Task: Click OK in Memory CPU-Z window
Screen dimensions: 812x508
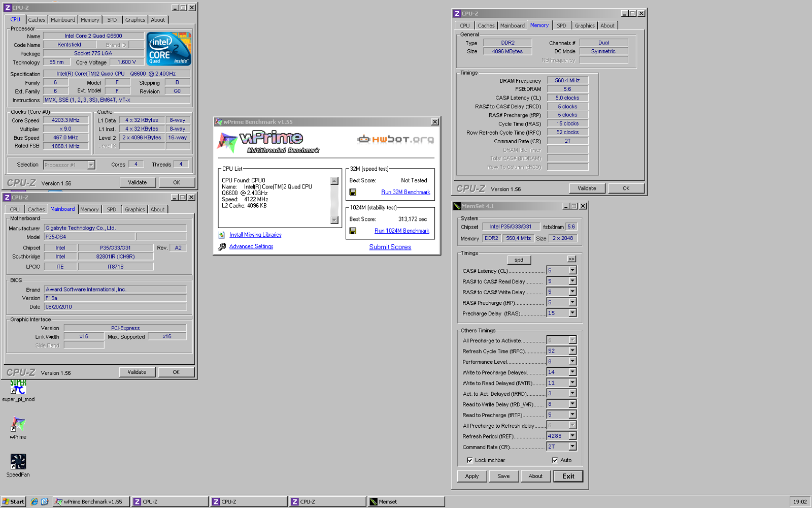Action: [626, 188]
